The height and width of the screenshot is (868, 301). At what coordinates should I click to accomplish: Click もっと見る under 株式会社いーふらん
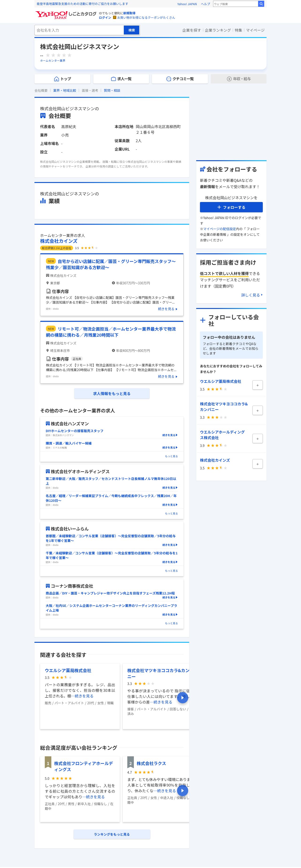pos(171,571)
